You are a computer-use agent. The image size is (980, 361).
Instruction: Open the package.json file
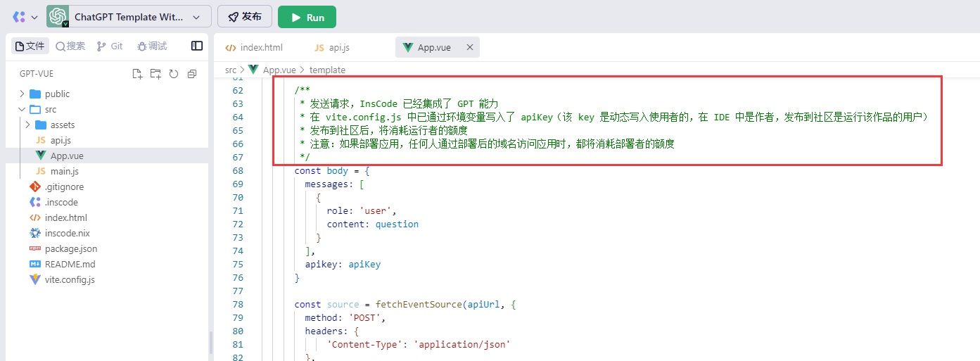[x=107, y=248]
